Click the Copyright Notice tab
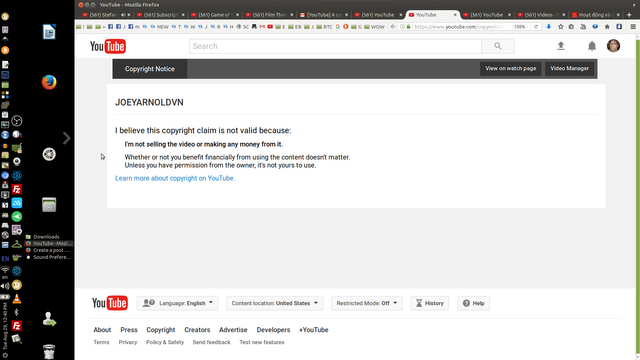Viewport: 640px width, 360px height. click(150, 69)
